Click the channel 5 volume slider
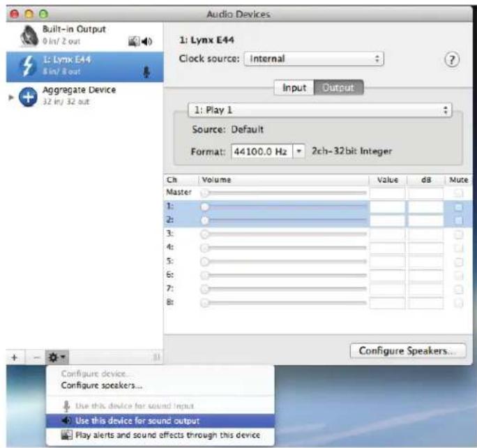The image size is (477, 448). point(283,262)
